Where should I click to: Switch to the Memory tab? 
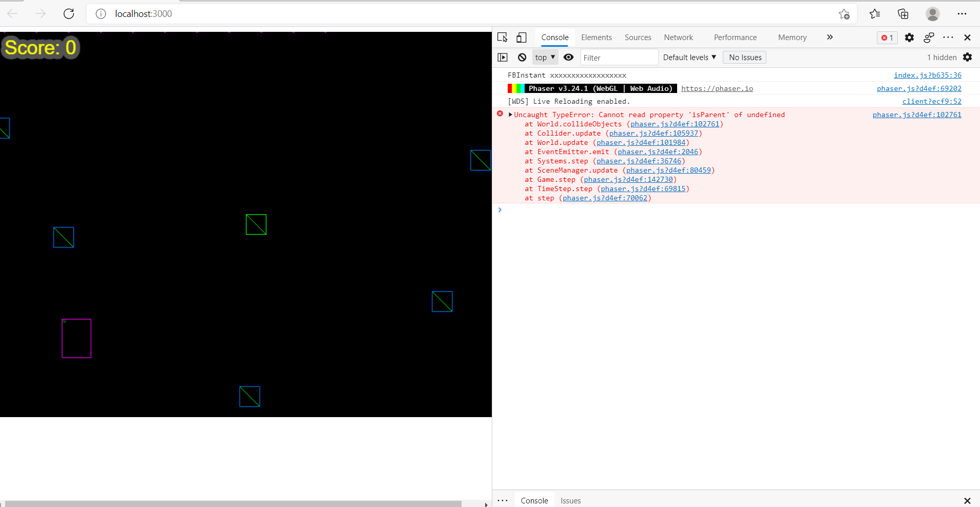tap(792, 37)
